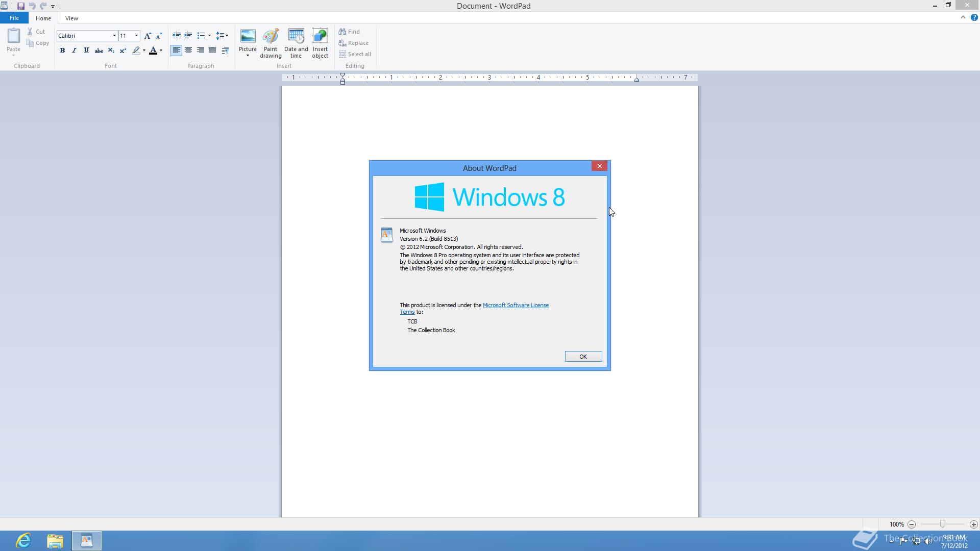
Task: Click the Microsoft Software License Terms link
Action: (474, 309)
